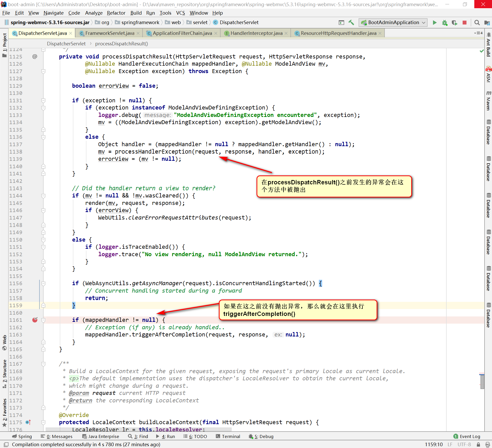Screen dimensions: 492x448
Task: Start debugging with the bug icon
Action: click(445, 23)
